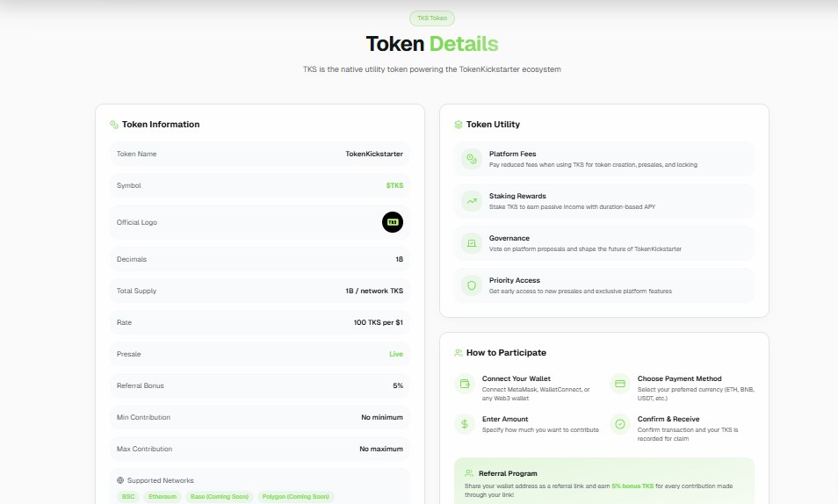Click the How to Participate users icon
Screen dimensions: 838x504
pyautogui.click(x=458, y=353)
